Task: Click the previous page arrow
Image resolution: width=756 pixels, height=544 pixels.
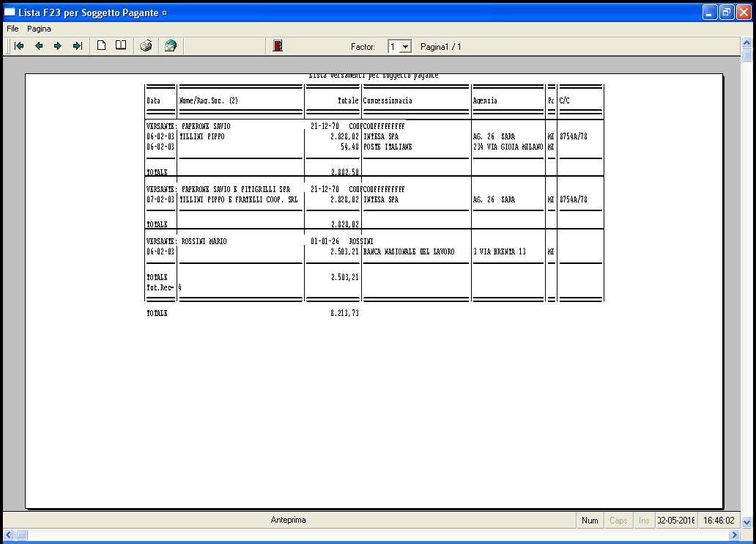Action: tap(39, 46)
